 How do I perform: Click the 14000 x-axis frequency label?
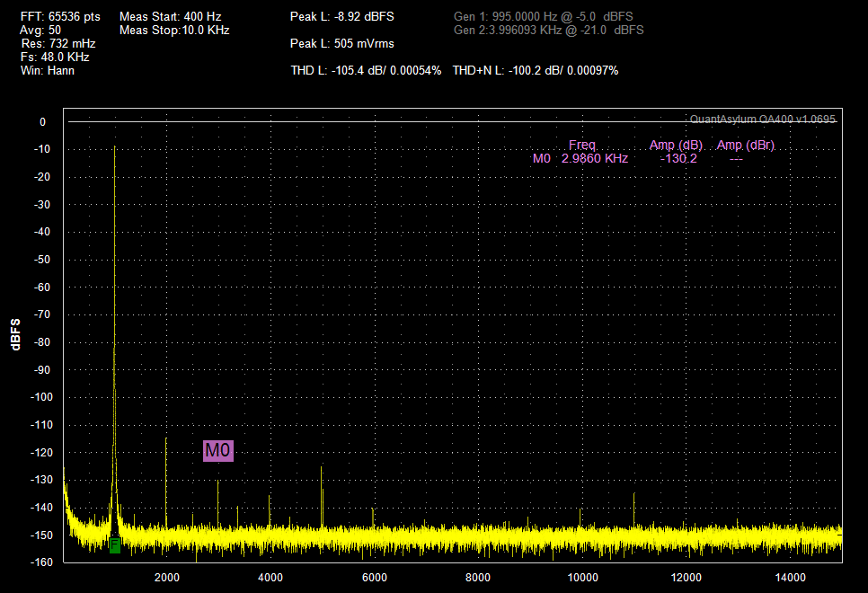click(790, 578)
